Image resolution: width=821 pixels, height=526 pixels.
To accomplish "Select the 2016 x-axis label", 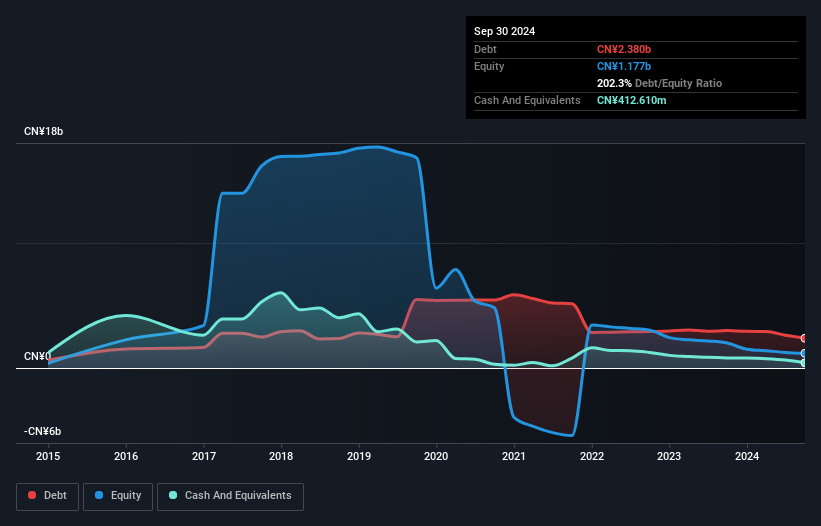I will pos(126,456).
